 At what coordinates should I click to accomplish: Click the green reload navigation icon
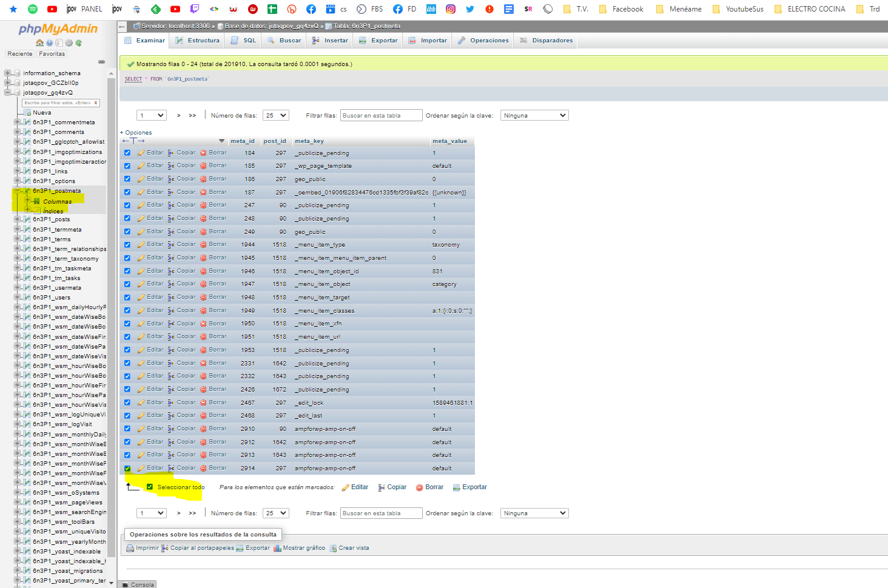pos(78,43)
